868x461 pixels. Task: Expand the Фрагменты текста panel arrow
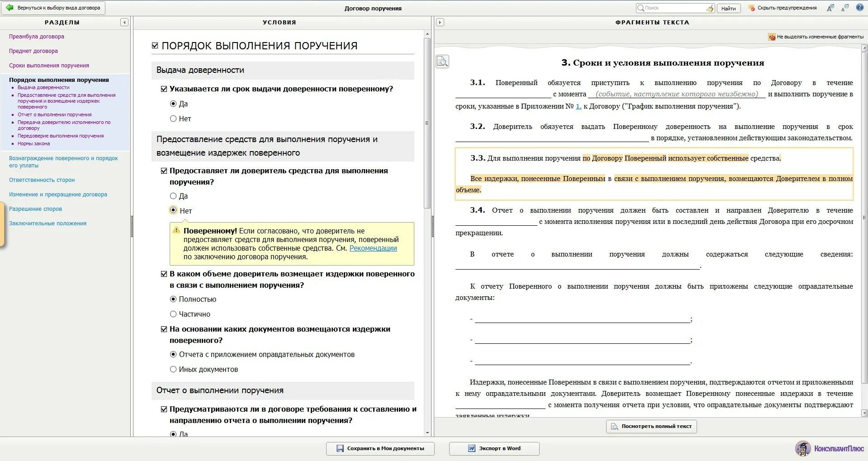(440, 22)
